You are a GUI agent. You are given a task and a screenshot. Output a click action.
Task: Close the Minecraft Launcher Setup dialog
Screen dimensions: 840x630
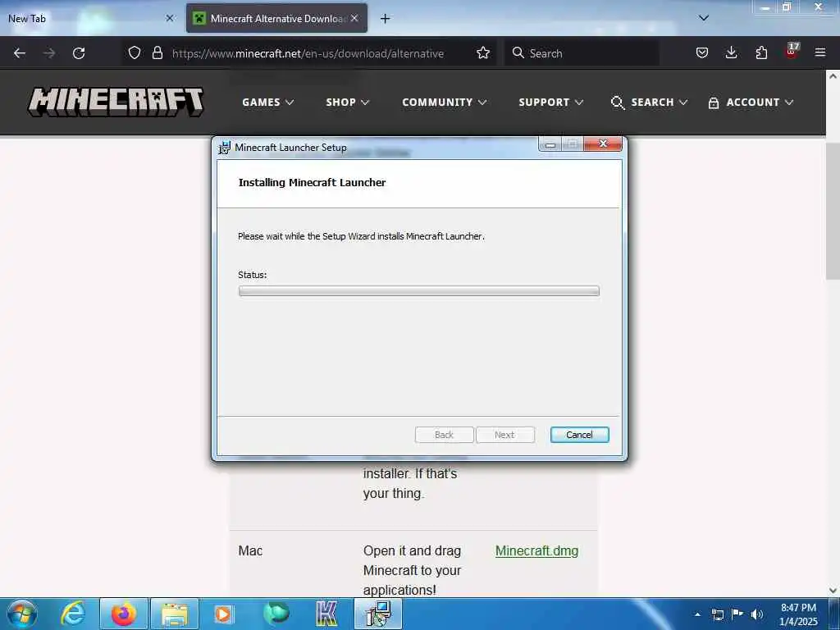tap(603, 144)
